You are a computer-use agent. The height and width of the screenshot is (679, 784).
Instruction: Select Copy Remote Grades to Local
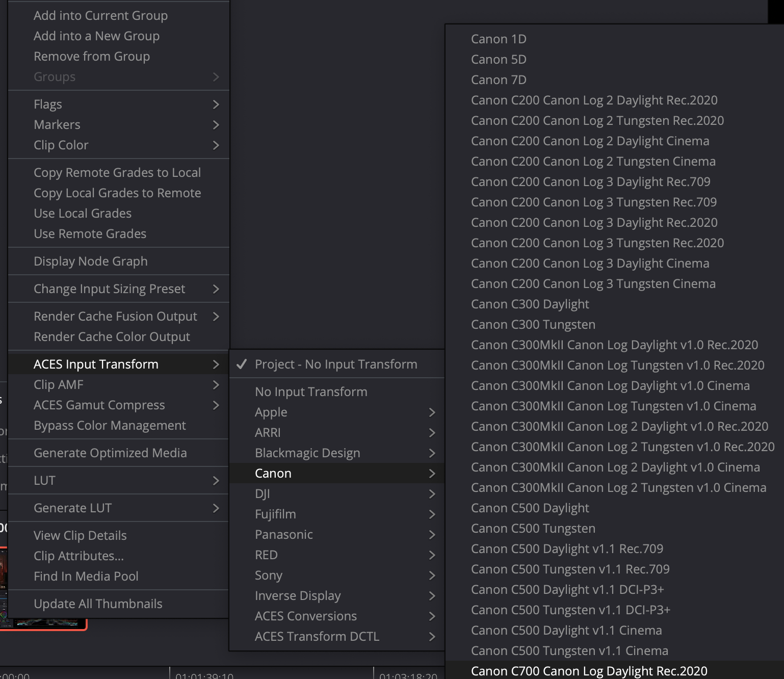(119, 172)
